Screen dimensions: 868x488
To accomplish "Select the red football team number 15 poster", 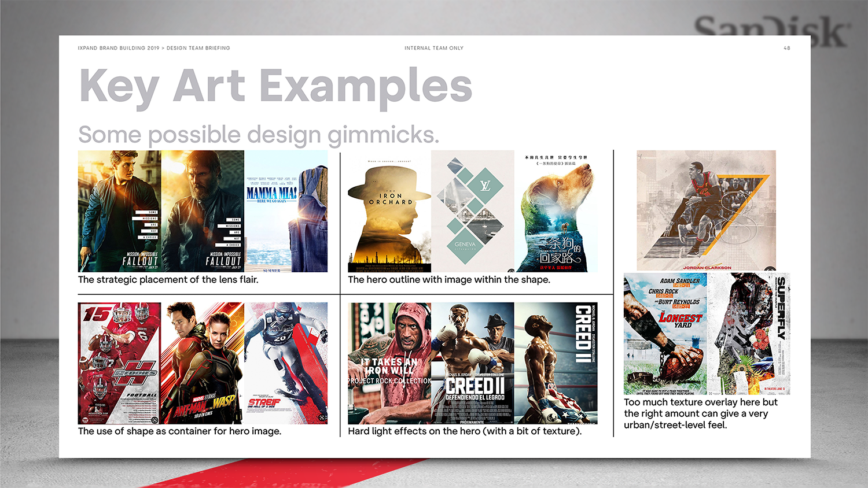I will coord(120,363).
